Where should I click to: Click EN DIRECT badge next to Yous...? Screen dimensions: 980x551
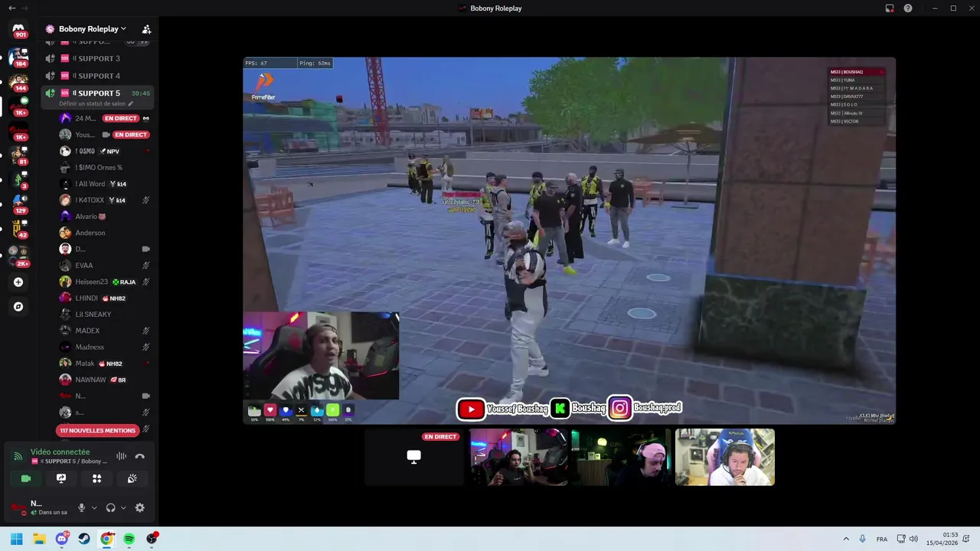131,135
